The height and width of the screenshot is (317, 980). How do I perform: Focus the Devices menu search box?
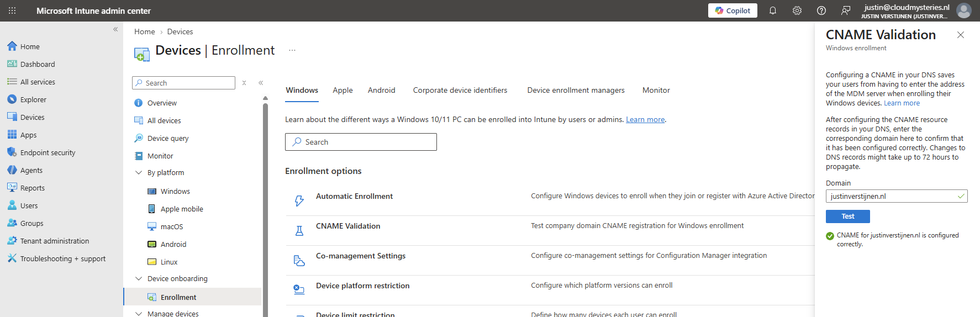[x=184, y=83]
